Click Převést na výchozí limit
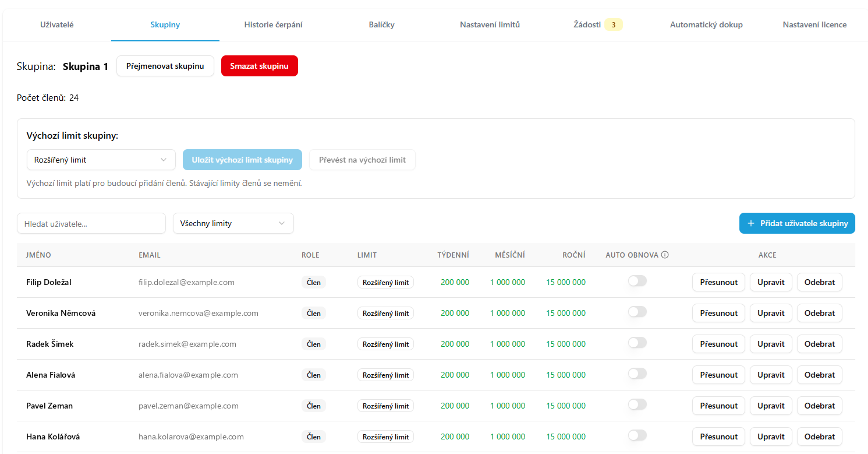This screenshot has width=868, height=454. [x=363, y=160]
